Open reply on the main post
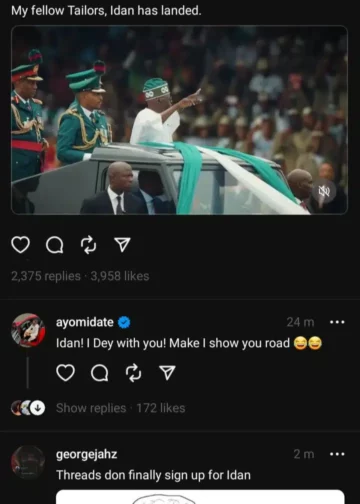 point(55,246)
